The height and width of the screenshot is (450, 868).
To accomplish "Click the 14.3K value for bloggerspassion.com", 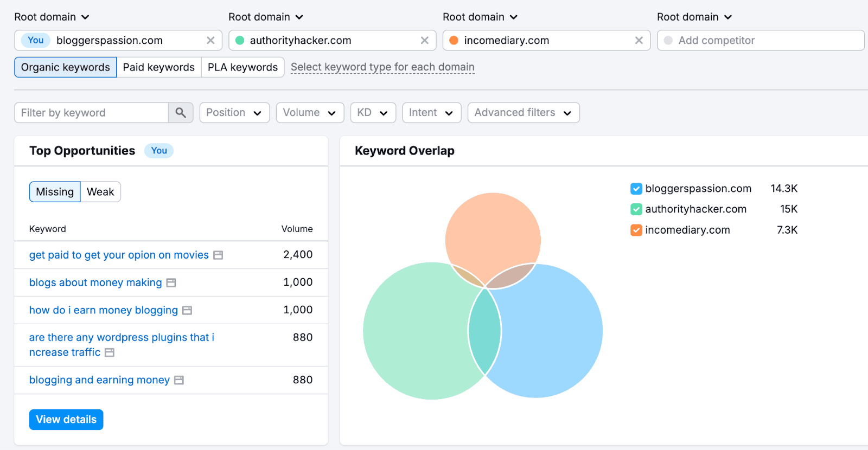I will 784,189.
